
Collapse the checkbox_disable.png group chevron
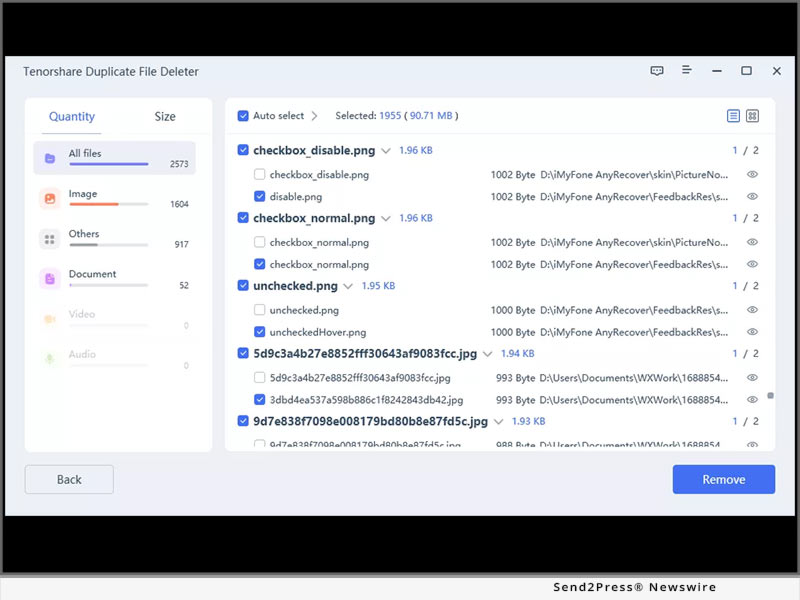(385, 151)
